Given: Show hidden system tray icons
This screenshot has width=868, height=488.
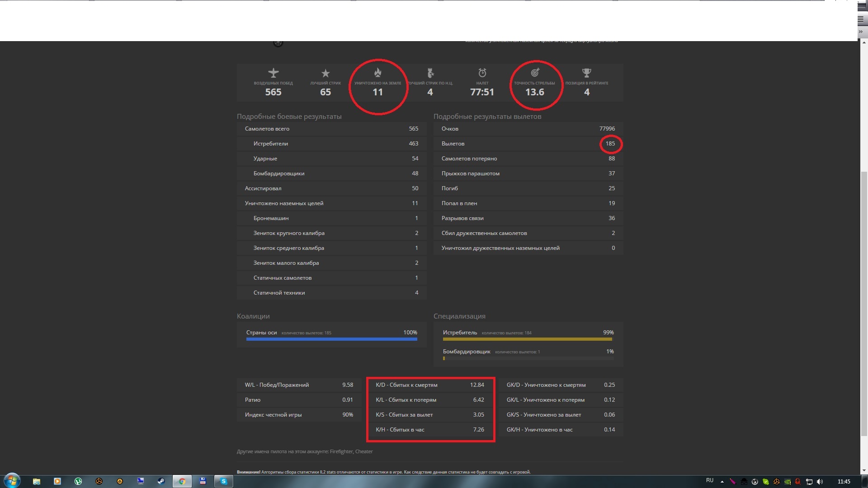Looking at the screenshot, I should coord(722,482).
